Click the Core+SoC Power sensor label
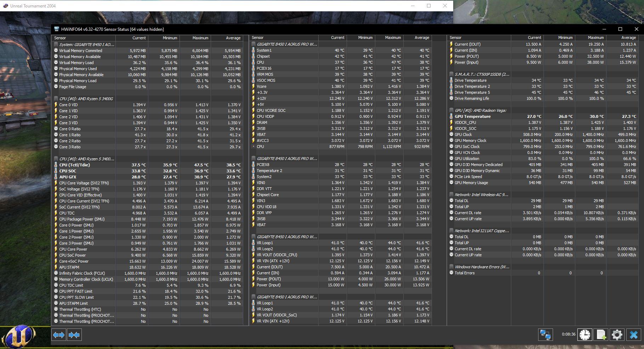Screen dimensions: 644x349 coord(74,261)
